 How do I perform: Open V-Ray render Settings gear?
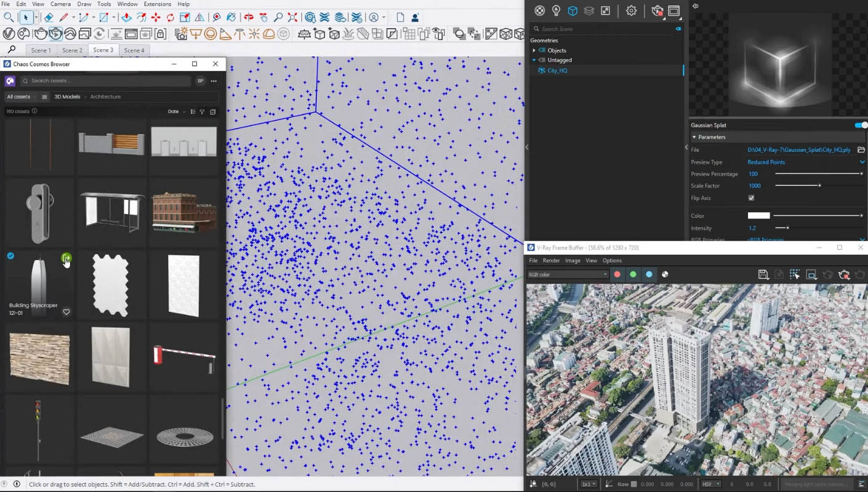point(631,10)
